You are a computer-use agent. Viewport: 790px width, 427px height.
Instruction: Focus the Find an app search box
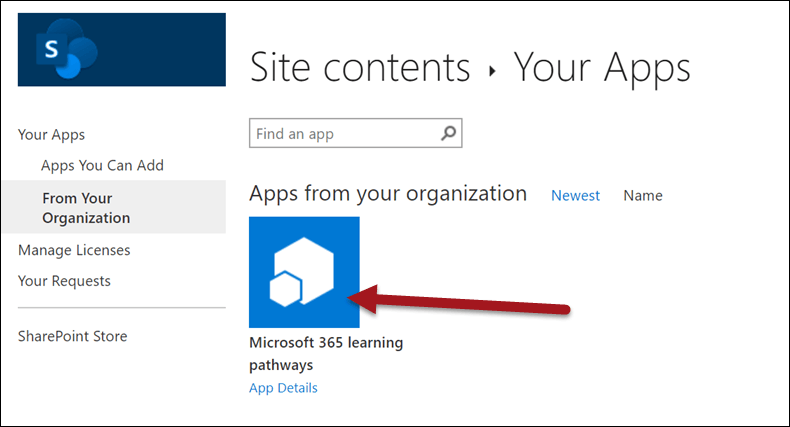355,133
